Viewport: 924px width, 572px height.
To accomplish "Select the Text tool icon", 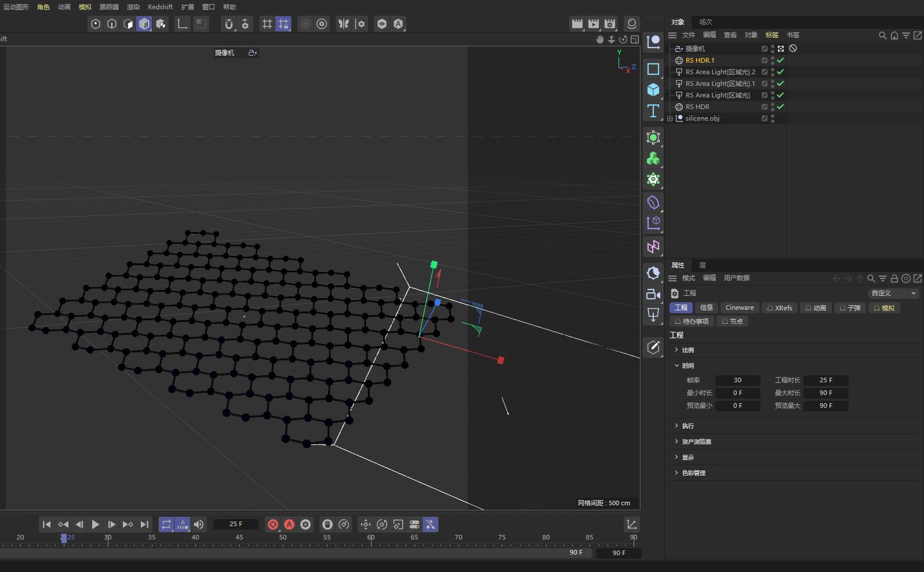I will coord(653,111).
